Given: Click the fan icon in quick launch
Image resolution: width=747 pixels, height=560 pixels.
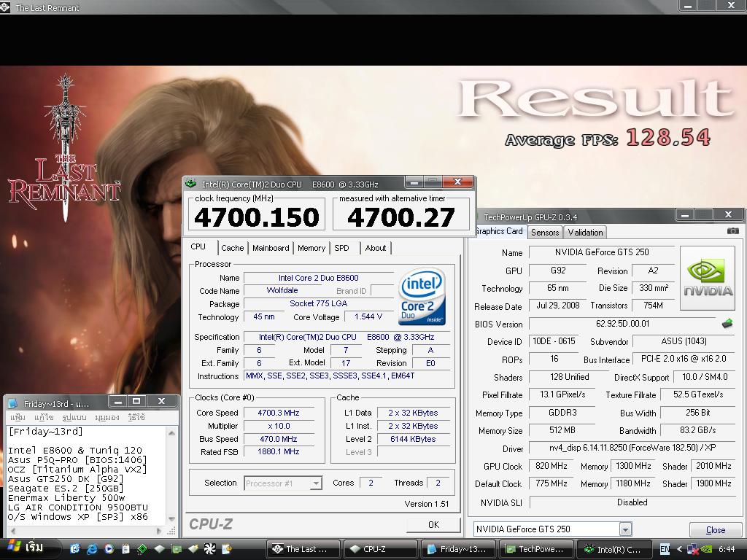Looking at the screenshot, I should [x=209, y=549].
